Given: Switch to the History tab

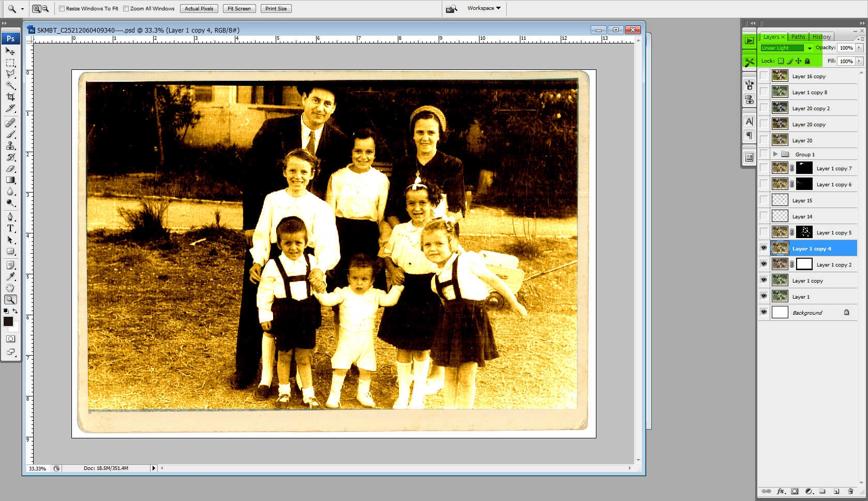Looking at the screenshot, I should [821, 37].
